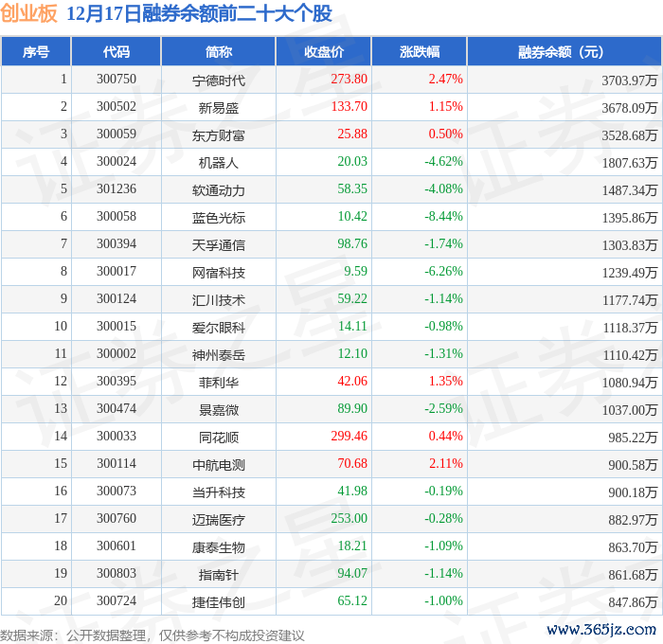Click the 收盘价 column header

pos(324,51)
